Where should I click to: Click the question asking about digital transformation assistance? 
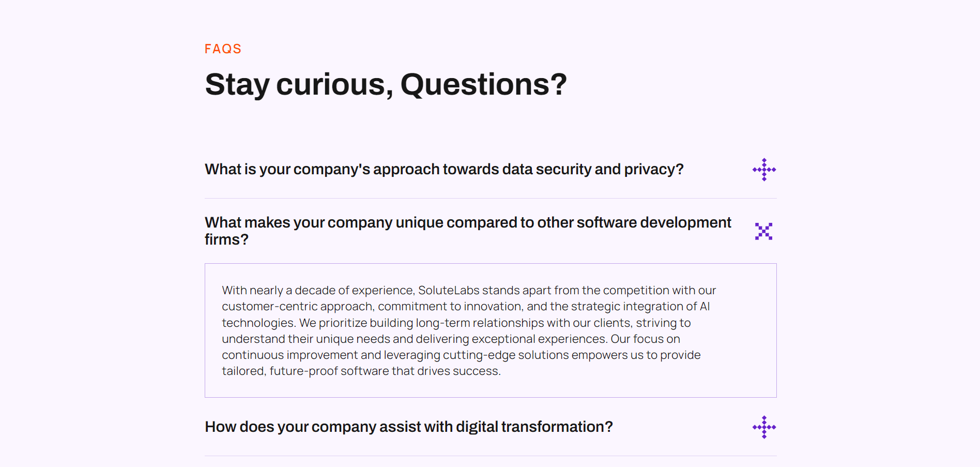pyautogui.click(x=408, y=427)
